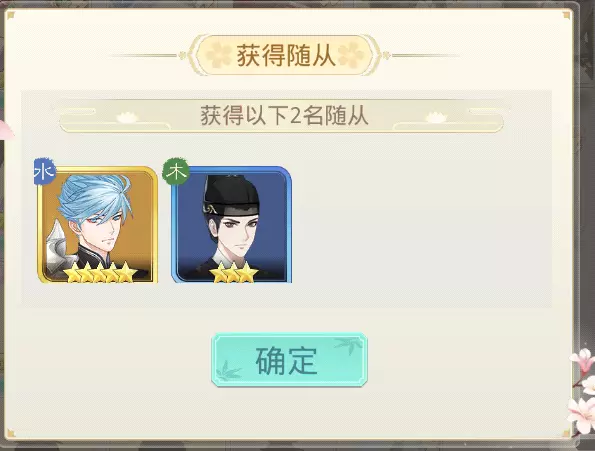Click the top-left golden corner ornament
595x451 pixels.
pos(11,15)
